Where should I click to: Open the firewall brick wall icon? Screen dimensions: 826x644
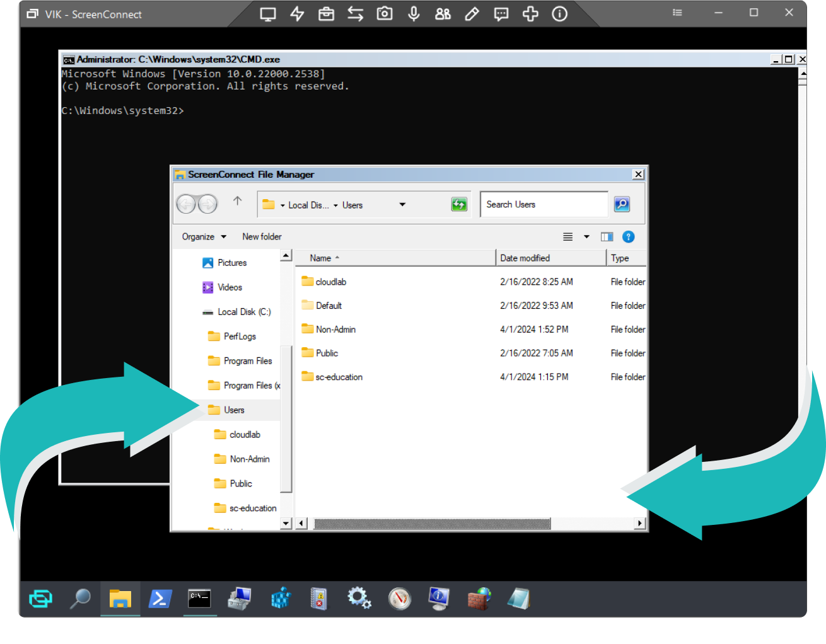click(x=479, y=598)
